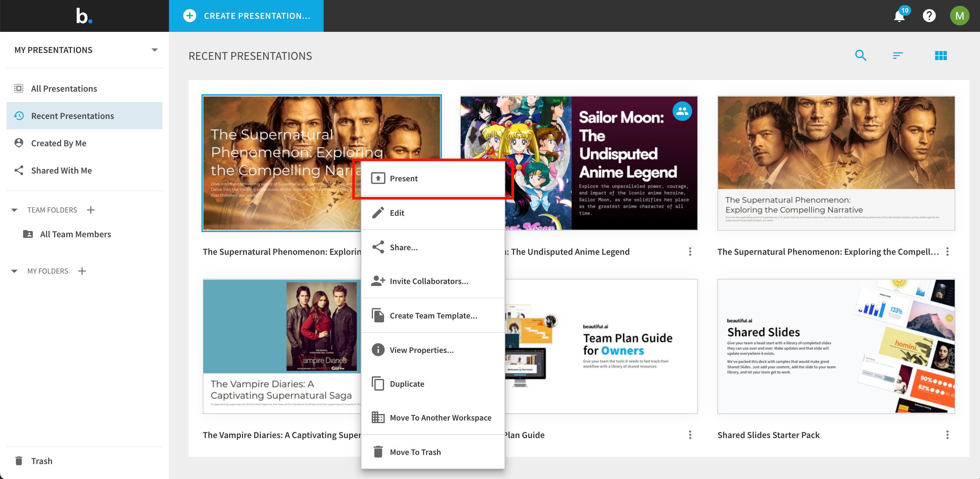This screenshot has height=479, width=980.
Task: Open the help question mark icon
Action: [929, 16]
